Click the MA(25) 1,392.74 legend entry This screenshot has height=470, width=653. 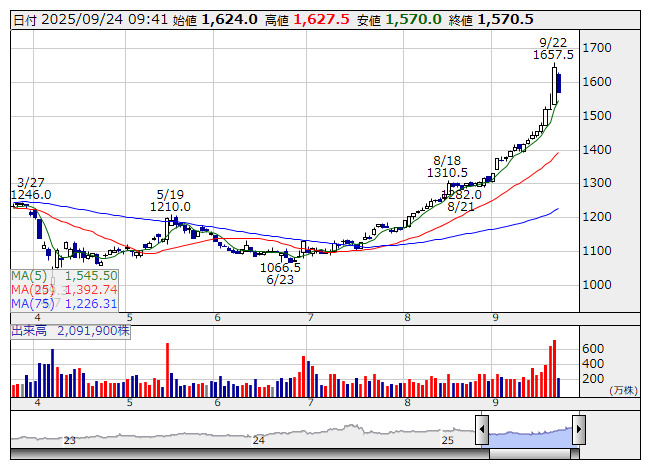64,290
